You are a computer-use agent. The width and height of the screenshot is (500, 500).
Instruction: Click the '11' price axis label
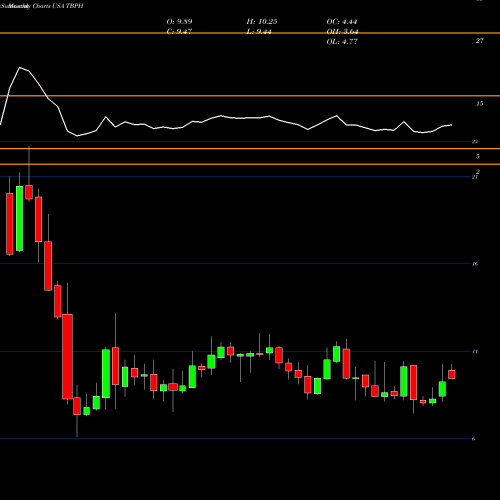tap(475, 352)
